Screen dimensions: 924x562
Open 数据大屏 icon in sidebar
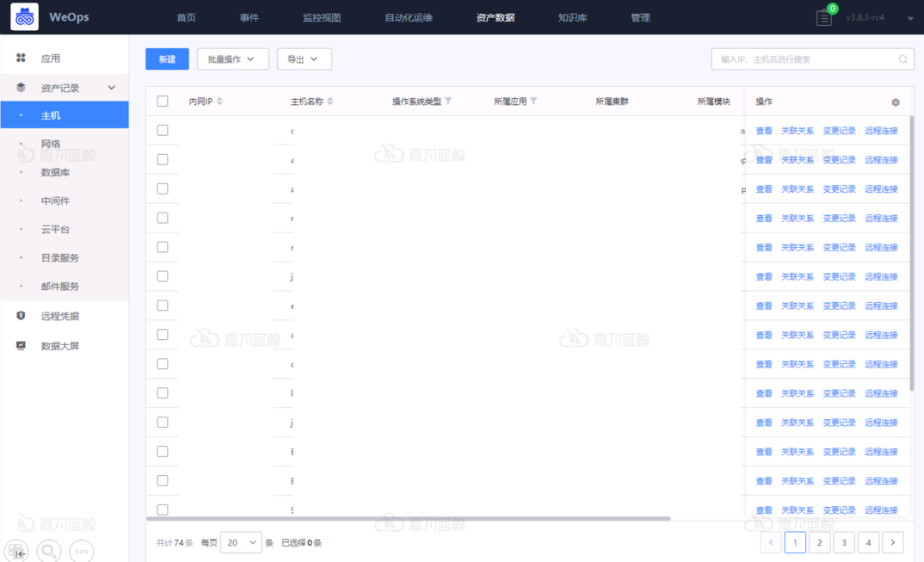pyautogui.click(x=19, y=344)
